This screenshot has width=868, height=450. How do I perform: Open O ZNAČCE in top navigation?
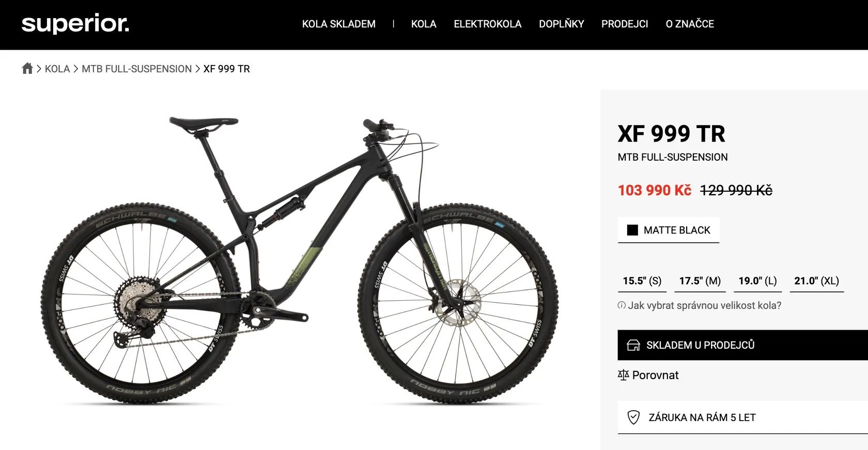[x=690, y=24]
